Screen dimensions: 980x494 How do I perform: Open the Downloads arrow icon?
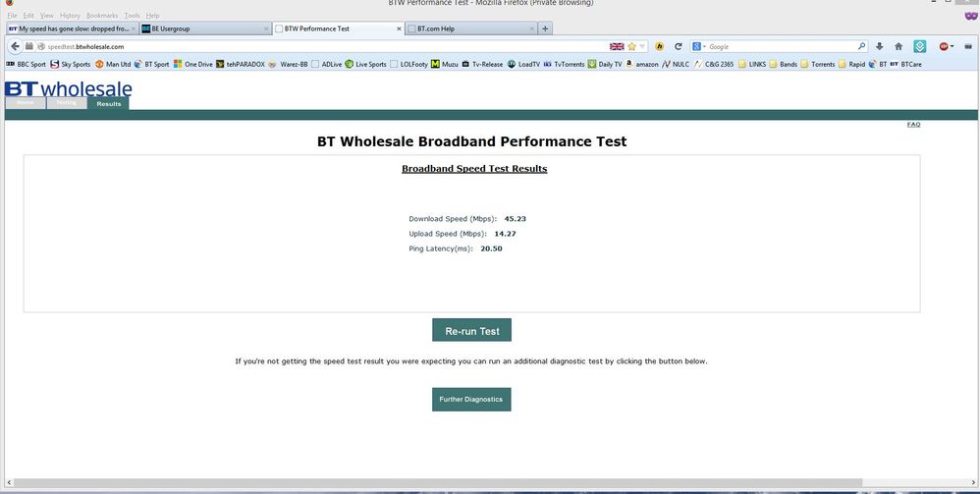tap(880, 46)
